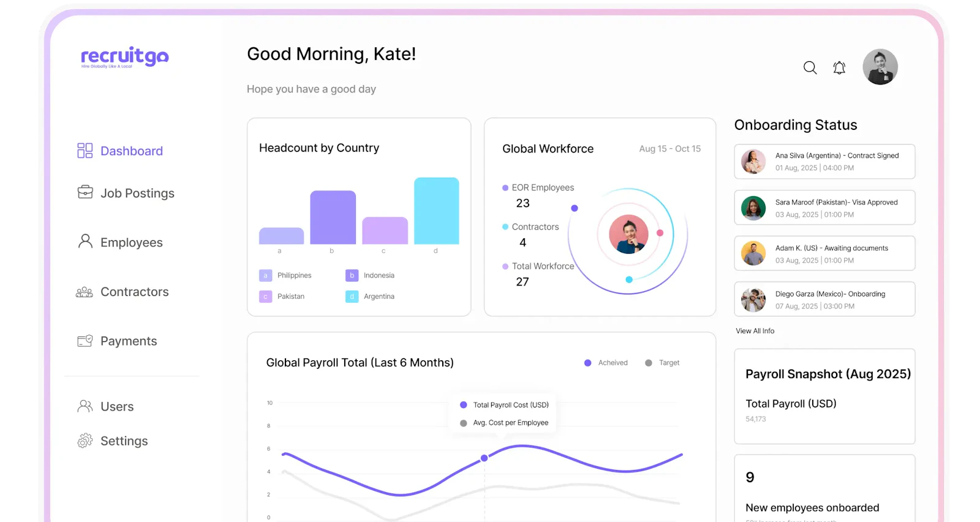Image resolution: width=980 pixels, height=522 pixels.
Task: Click Indonesia legend swatch b
Action: click(352, 276)
